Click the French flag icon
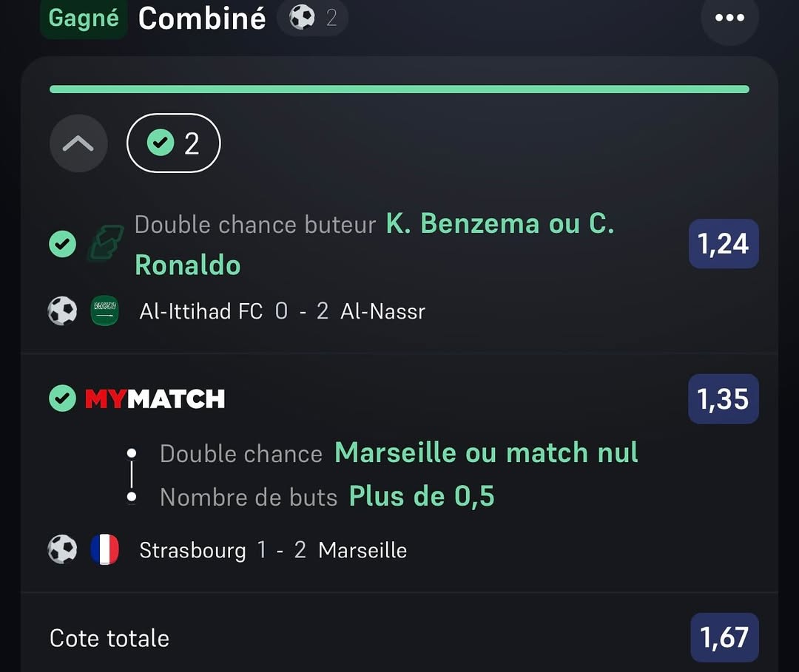The width and height of the screenshot is (799, 672). tap(105, 550)
